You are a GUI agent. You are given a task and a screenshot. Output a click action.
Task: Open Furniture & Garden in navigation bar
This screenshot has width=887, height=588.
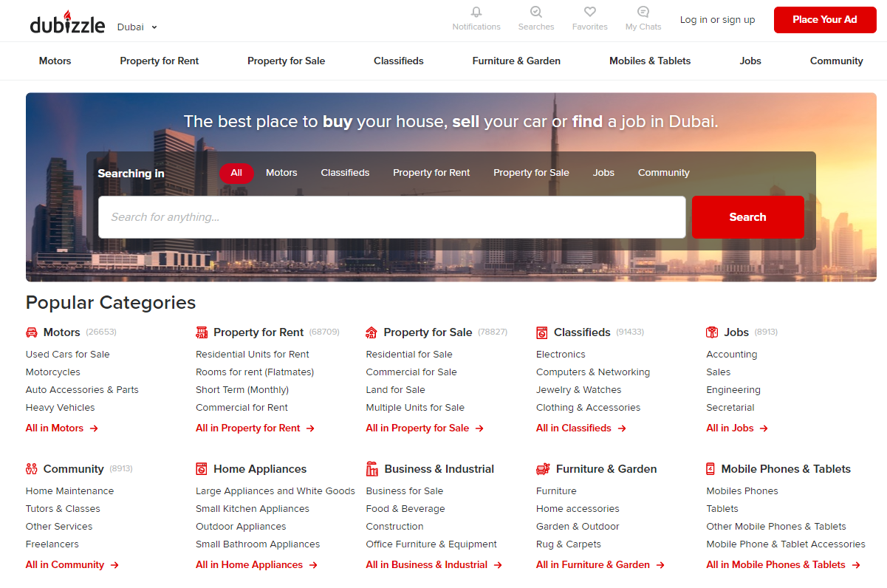516,61
